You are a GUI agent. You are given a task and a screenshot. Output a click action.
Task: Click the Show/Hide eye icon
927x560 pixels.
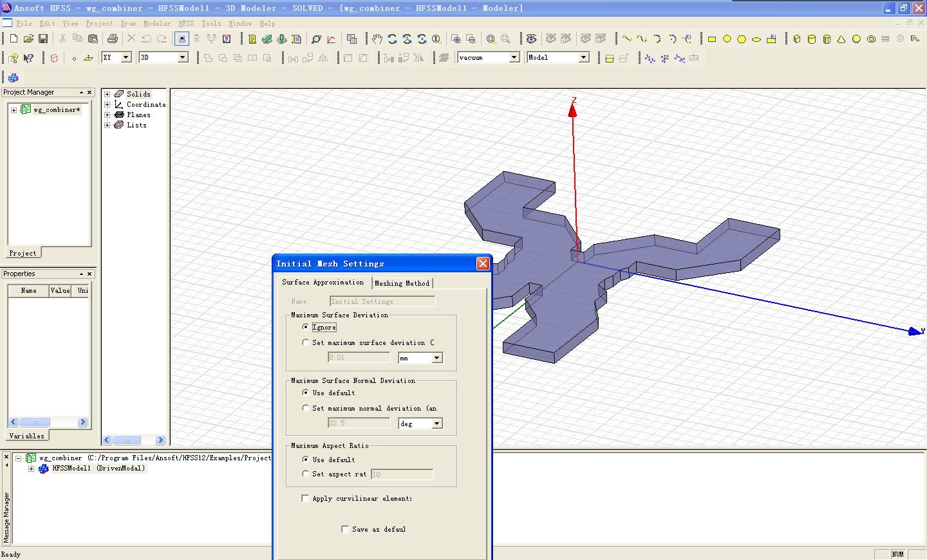[x=531, y=39]
